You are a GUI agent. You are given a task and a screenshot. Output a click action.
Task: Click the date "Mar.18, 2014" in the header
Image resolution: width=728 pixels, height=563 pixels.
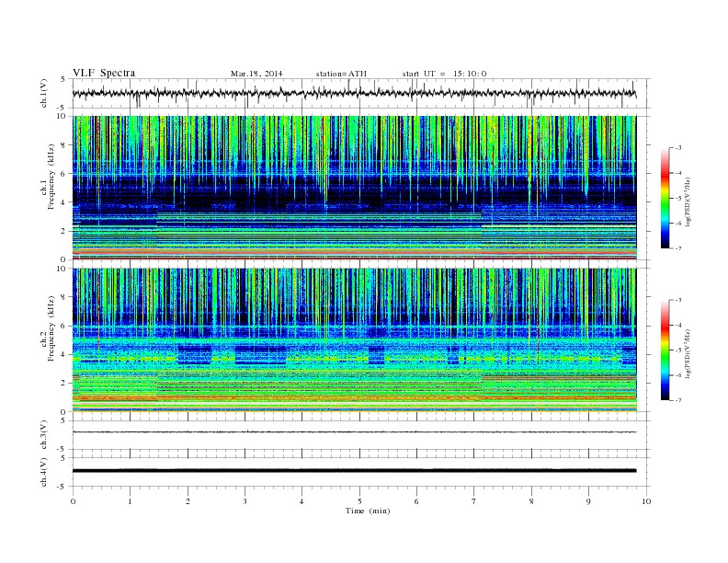pos(256,74)
